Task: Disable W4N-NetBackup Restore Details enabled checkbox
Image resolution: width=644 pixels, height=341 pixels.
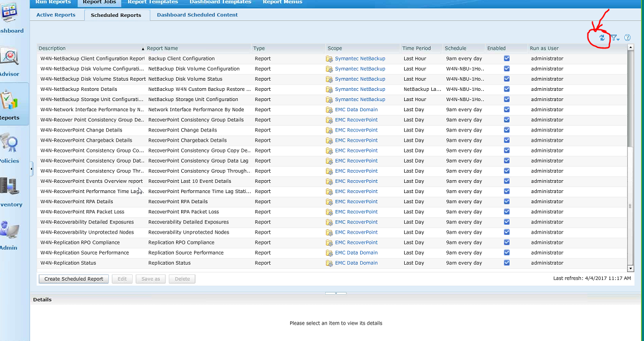Action: [x=507, y=89]
